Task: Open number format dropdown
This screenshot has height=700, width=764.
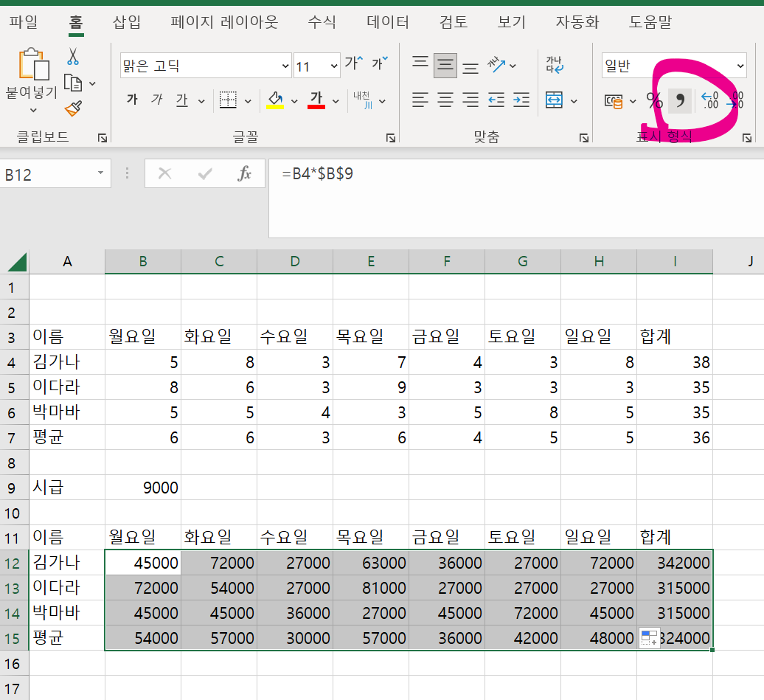Action: click(x=740, y=66)
